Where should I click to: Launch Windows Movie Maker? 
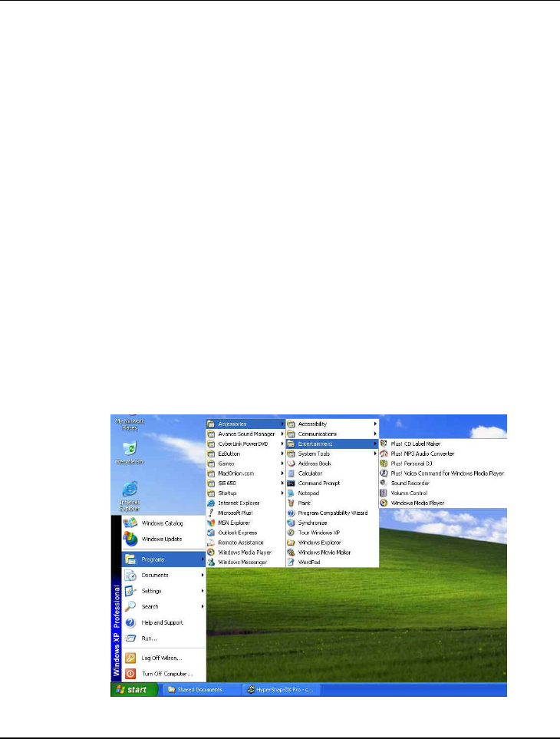tap(332, 553)
